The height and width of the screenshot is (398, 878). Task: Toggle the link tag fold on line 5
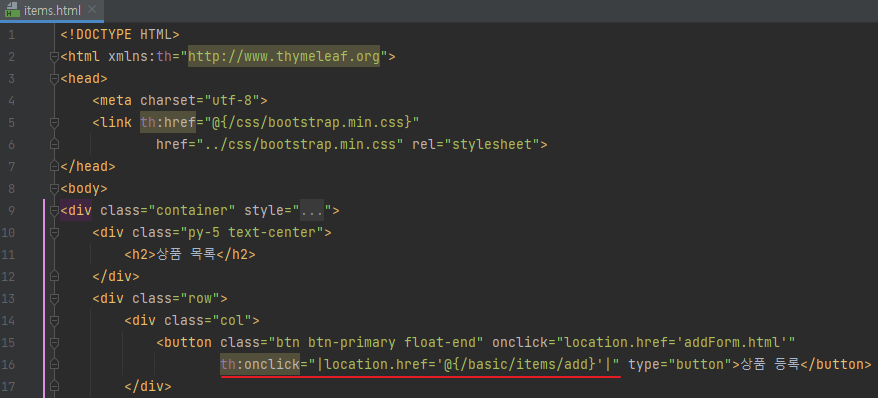pos(54,123)
